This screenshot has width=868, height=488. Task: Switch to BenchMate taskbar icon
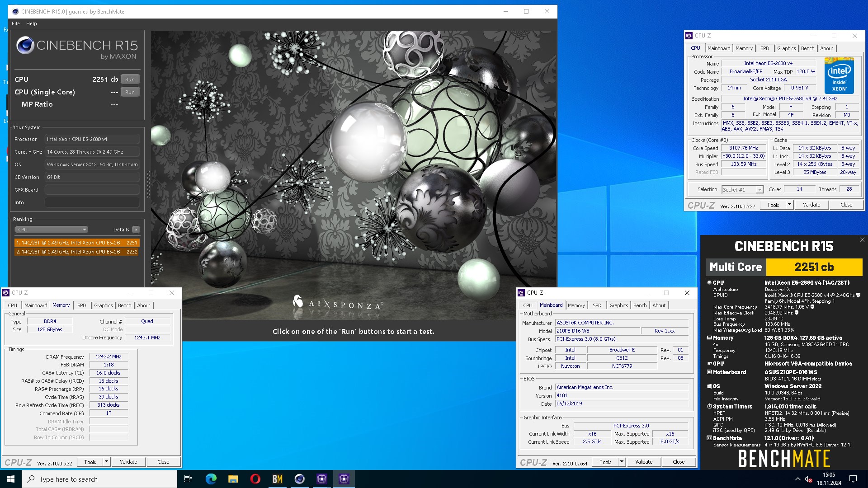click(x=278, y=479)
